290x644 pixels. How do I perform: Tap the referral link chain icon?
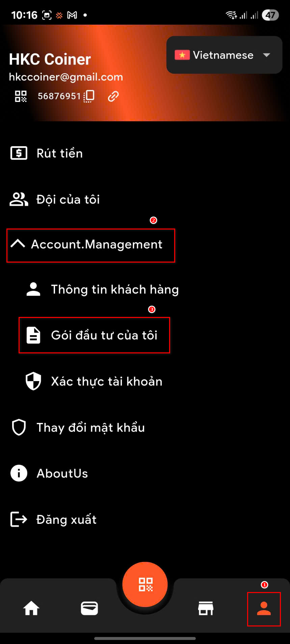pos(113,97)
